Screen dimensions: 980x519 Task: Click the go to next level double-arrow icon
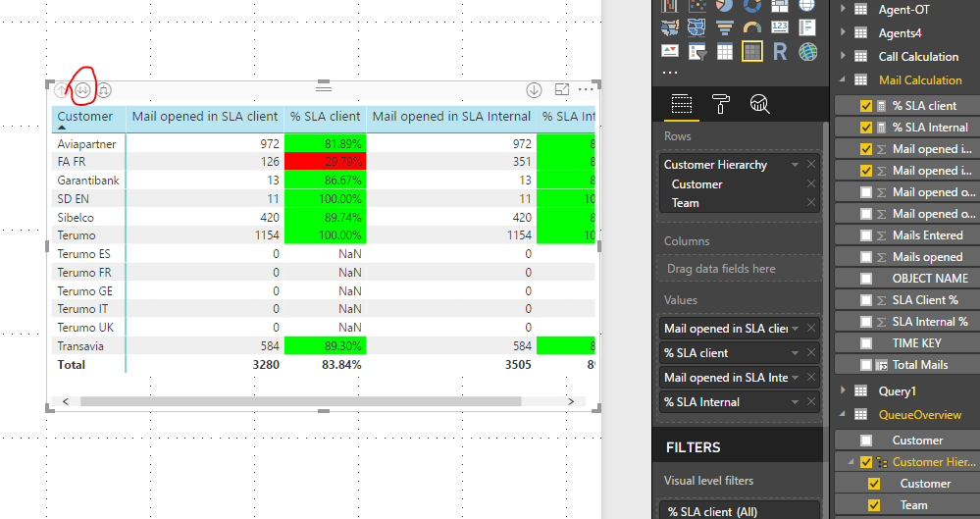click(83, 90)
